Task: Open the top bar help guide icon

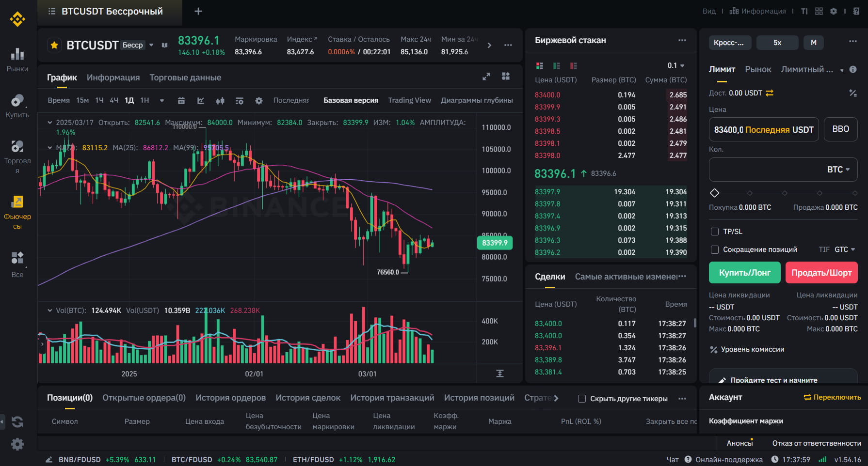Action: tap(856, 11)
